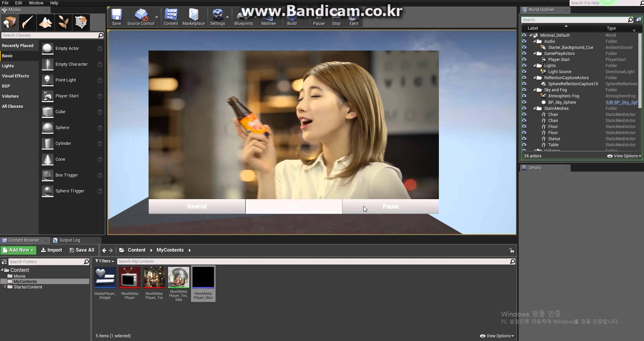This screenshot has width=644, height=341.
Task: Open the Window menu
Action: click(x=36, y=3)
